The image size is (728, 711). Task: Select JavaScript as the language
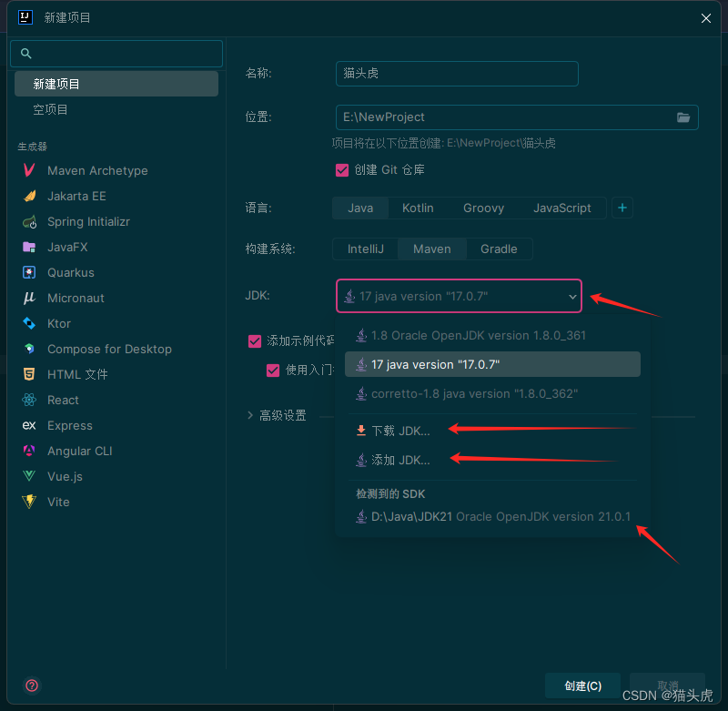(561, 208)
